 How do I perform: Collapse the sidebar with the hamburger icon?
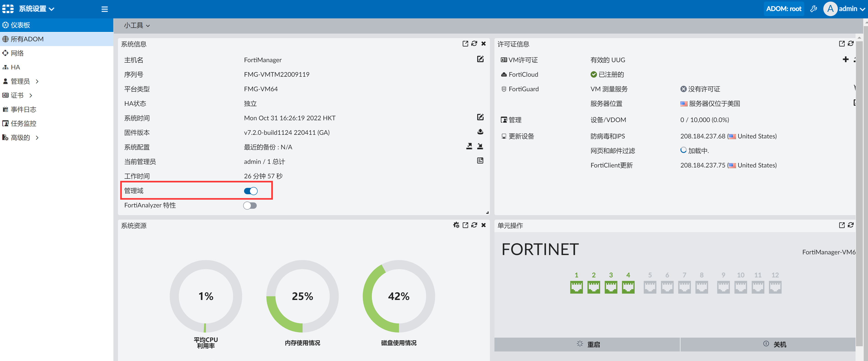pyautogui.click(x=105, y=9)
